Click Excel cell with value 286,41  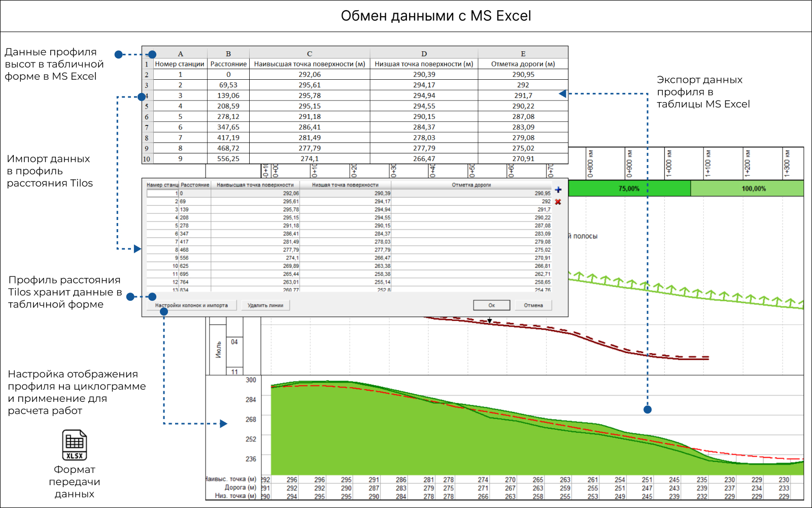(x=310, y=127)
